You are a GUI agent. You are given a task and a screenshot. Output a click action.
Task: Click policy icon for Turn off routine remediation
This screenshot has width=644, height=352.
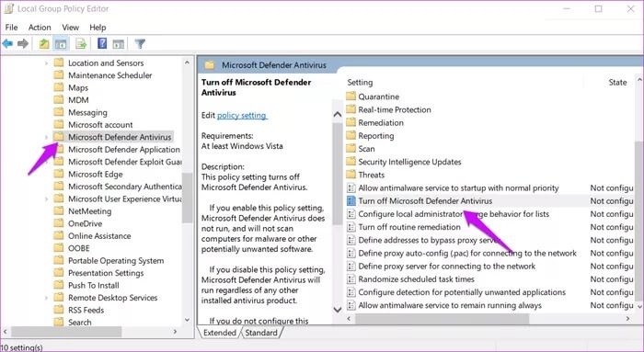click(351, 227)
